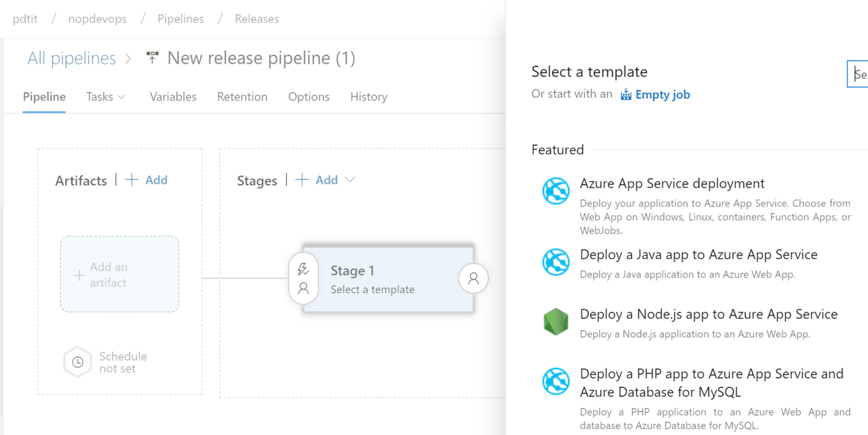Click the Empty job download icon
The height and width of the screenshot is (435, 868).
(x=626, y=94)
